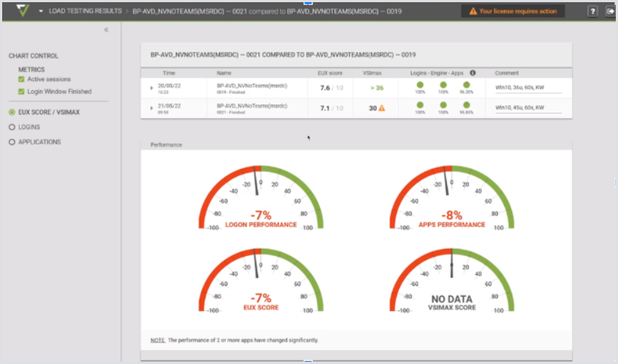The width and height of the screenshot is (618, 364).
Task: Click the 'Your license requires action' button
Action: click(512, 12)
